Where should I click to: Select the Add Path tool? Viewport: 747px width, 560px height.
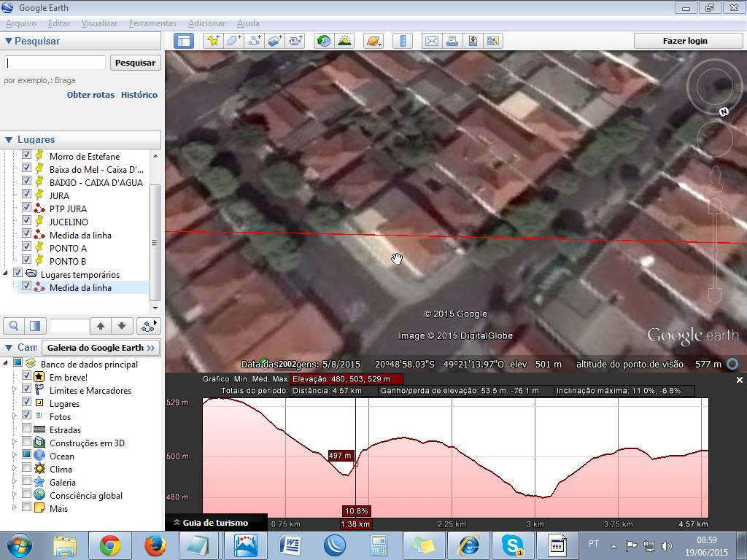click(254, 41)
